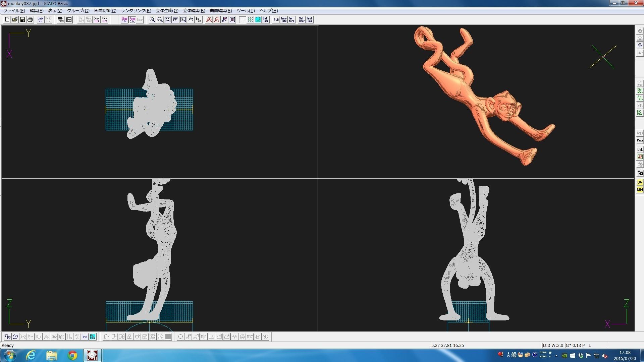Click the Distance measure button

coord(640,91)
